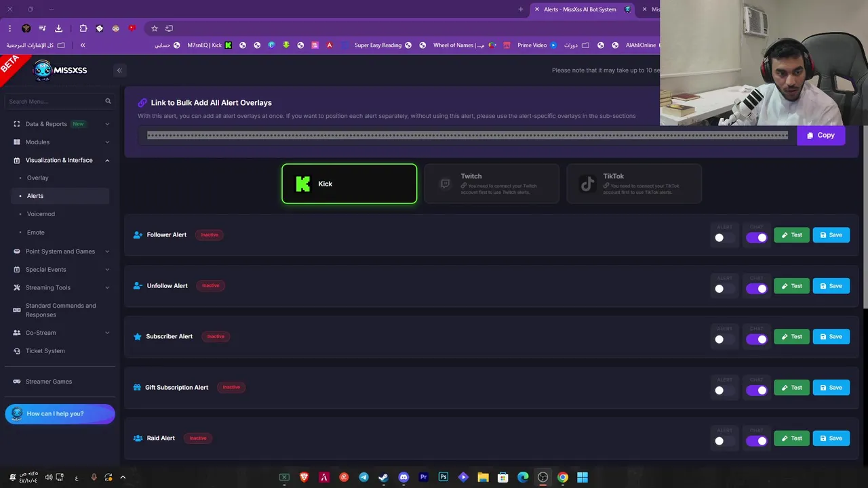Open the MissXss logo home link
868x488 pixels.
tap(60, 70)
